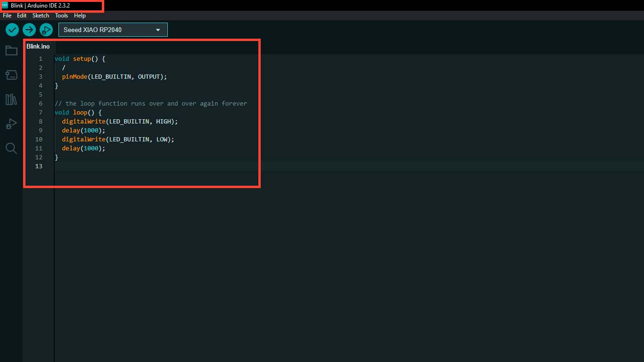Open the Edit menu
644x362 pixels.
point(22,16)
